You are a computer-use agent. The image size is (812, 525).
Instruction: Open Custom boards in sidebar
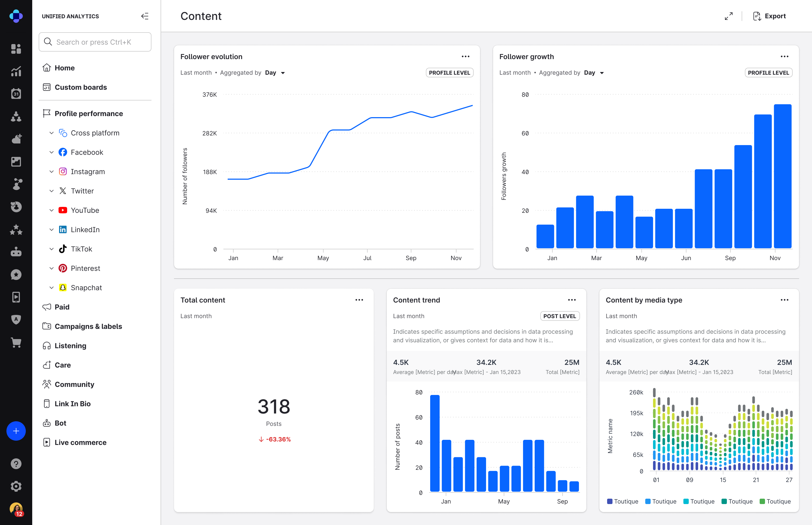(x=80, y=87)
